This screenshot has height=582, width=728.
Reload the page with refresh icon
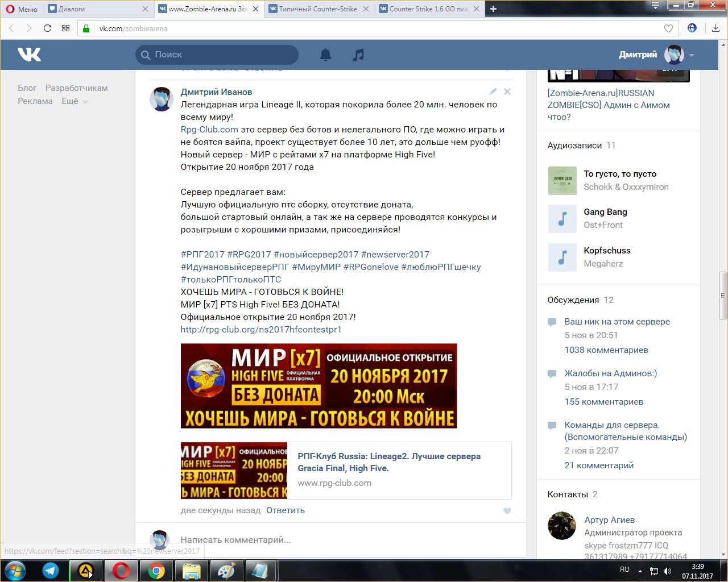[47, 28]
